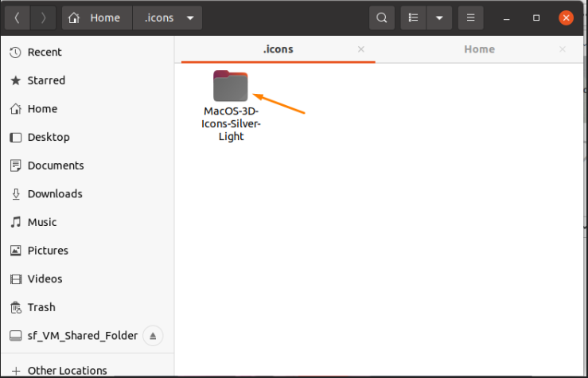Click the house icon in sidebar Home
The width and height of the screenshot is (588, 378).
pyautogui.click(x=15, y=109)
